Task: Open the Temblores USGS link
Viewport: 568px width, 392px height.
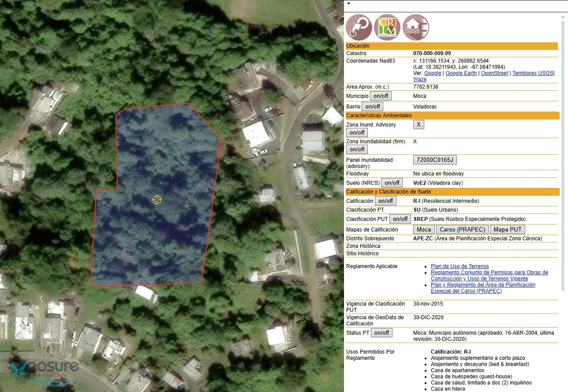Action: pos(532,73)
